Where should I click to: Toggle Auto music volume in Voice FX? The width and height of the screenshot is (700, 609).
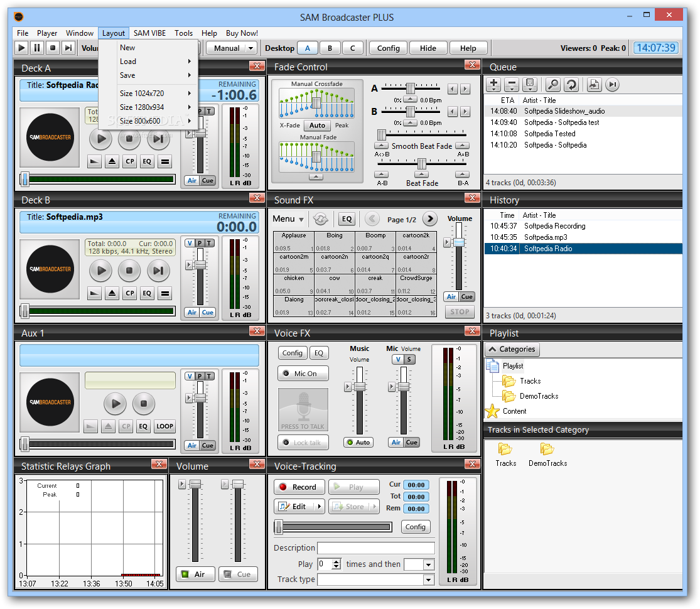358,443
